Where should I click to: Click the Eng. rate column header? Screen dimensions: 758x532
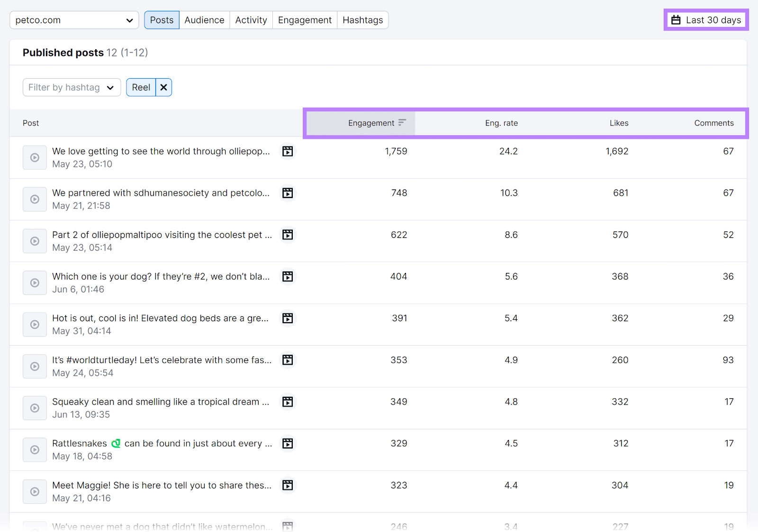pyautogui.click(x=501, y=123)
